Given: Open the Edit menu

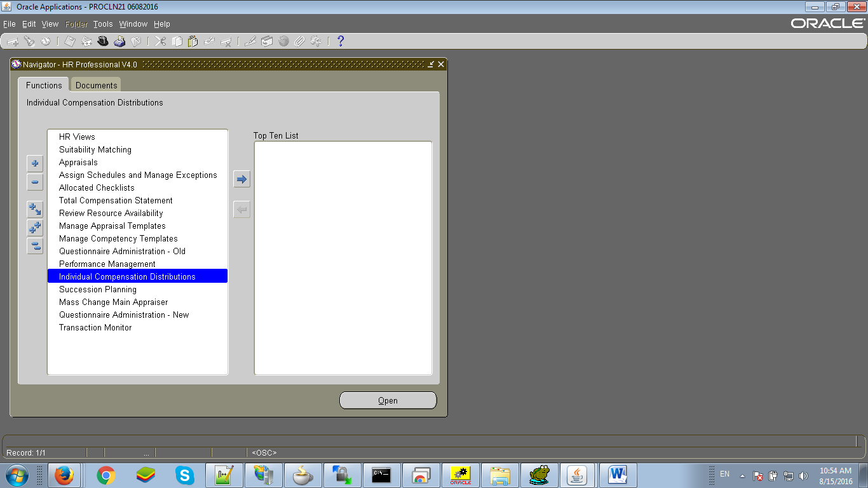Looking at the screenshot, I should click(x=29, y=24).
